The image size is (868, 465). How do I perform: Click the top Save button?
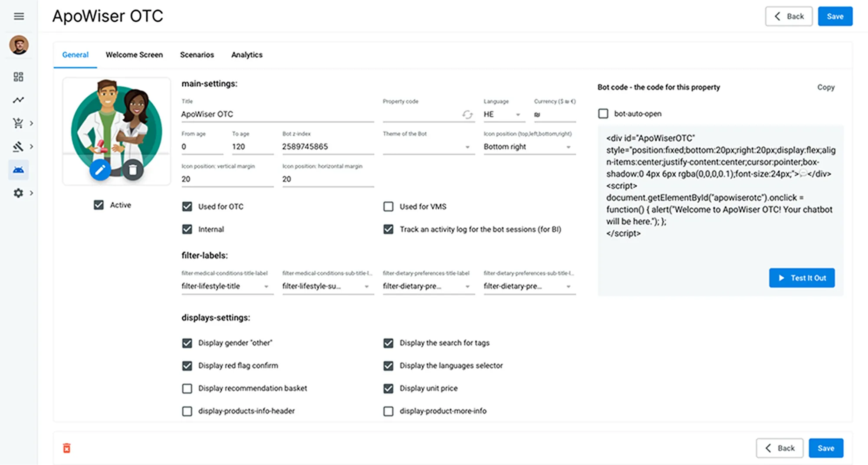[x=835, y=16]
